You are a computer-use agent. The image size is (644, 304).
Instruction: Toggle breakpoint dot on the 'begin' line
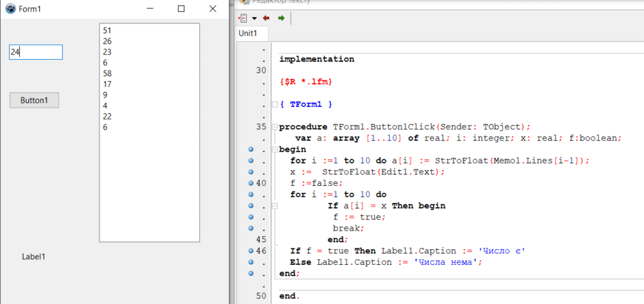click(x=251, y=150)
